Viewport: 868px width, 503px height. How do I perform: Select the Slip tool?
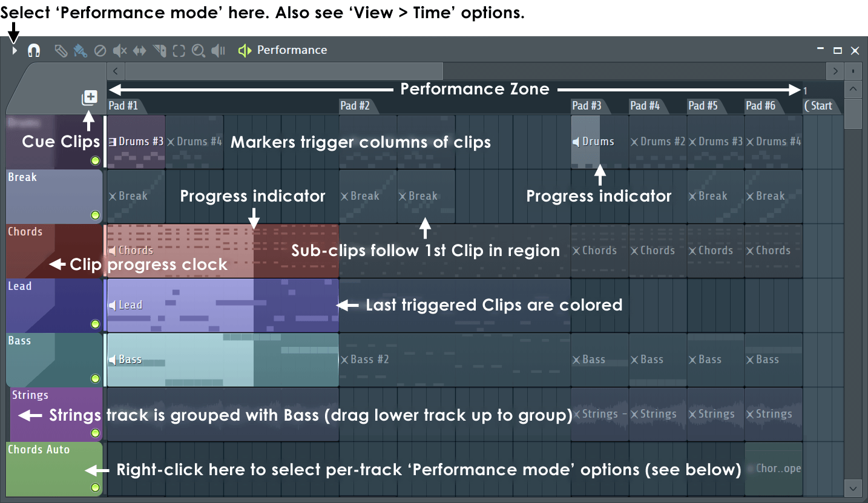(x=140, y=51)
